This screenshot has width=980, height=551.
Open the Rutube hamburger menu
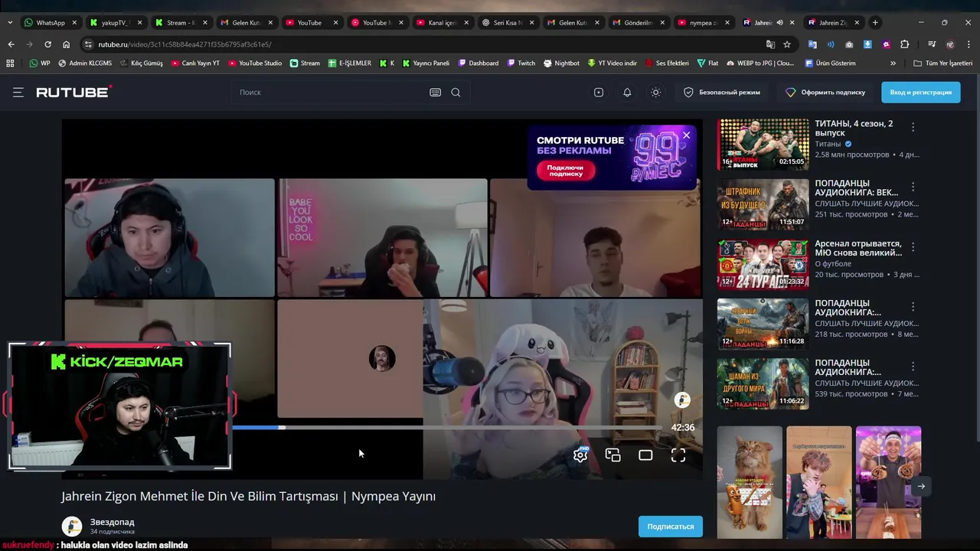18,92
